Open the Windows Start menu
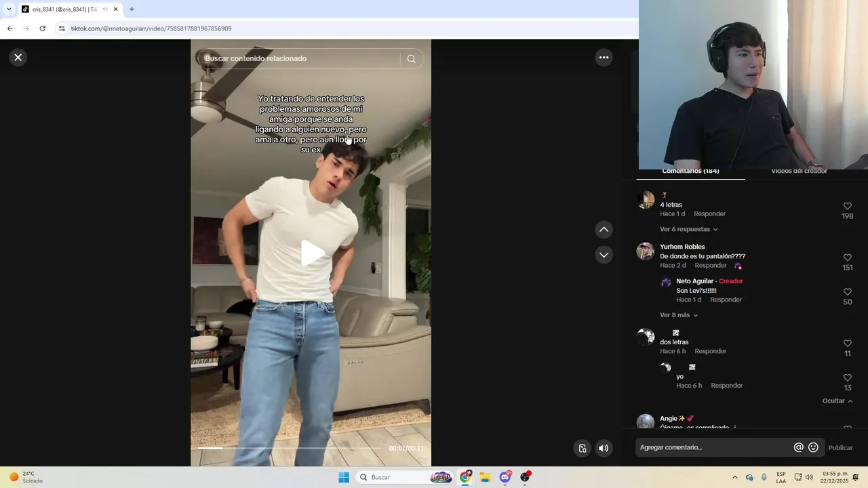The width and height of the screenshot is (868, 488). click(x=344, y=477)
